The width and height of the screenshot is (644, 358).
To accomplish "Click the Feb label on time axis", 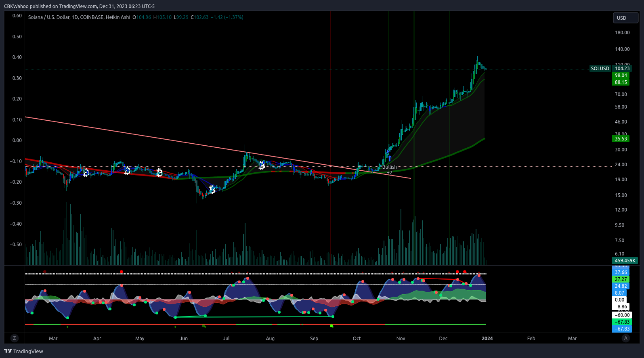I will pos(531,339).
